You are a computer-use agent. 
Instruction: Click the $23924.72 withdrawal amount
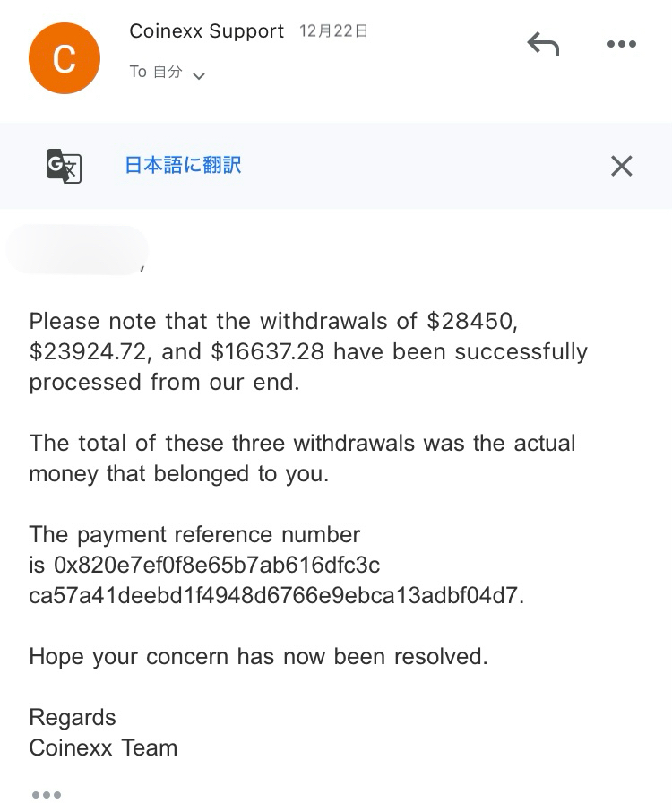pos(88,351)
